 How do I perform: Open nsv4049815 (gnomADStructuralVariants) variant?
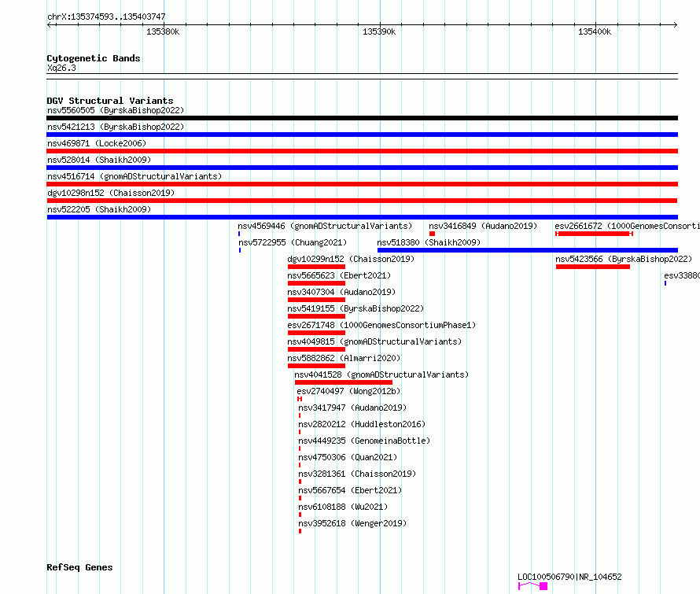(374, 341)
